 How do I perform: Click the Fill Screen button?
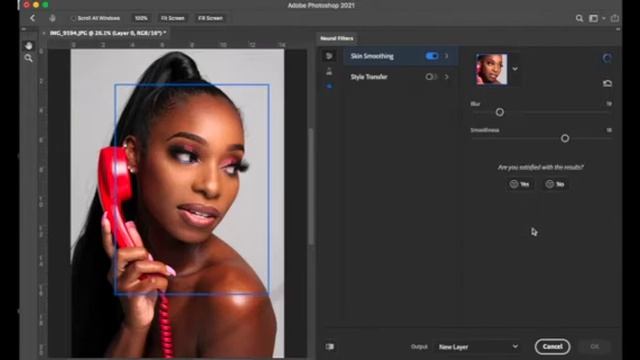[210, 18]
